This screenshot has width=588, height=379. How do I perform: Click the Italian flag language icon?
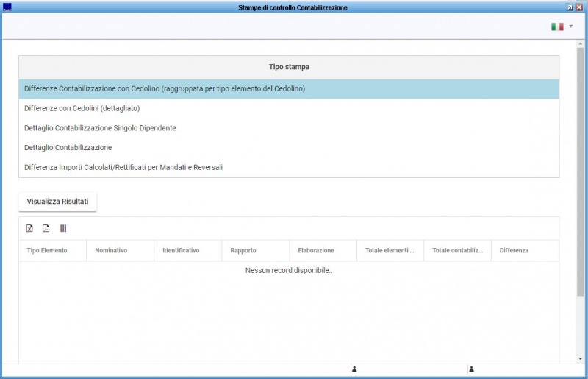click(557, 26)
